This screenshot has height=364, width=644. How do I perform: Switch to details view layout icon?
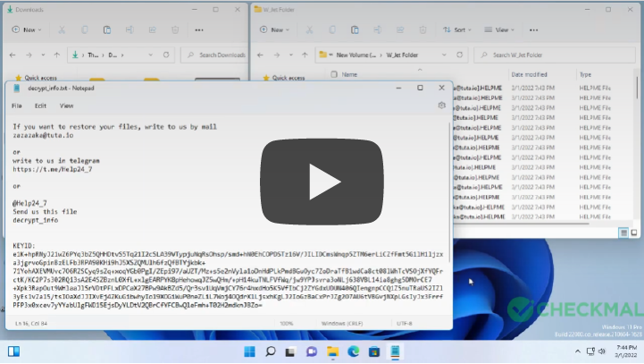pyautogui.click(x=623, y=233)
